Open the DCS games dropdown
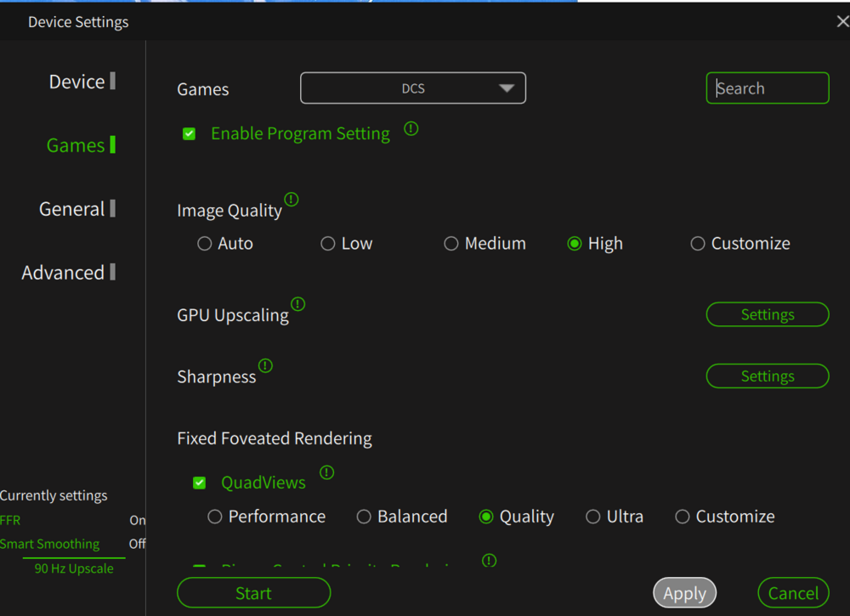This screenshot has width=850, height=616. pos(413,88)
